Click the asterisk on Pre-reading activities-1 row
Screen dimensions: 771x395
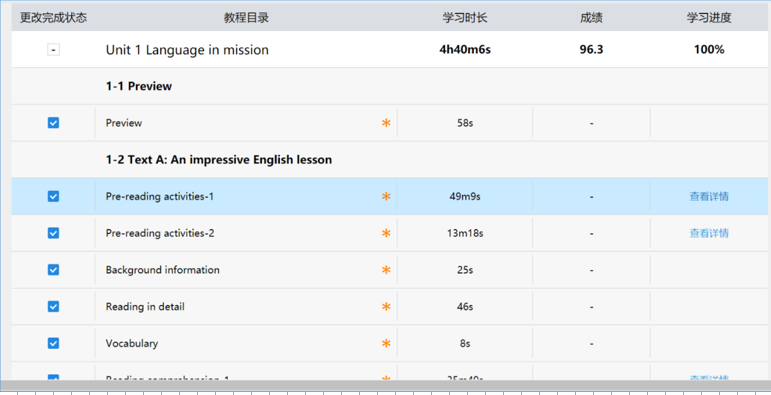(386, 197)
